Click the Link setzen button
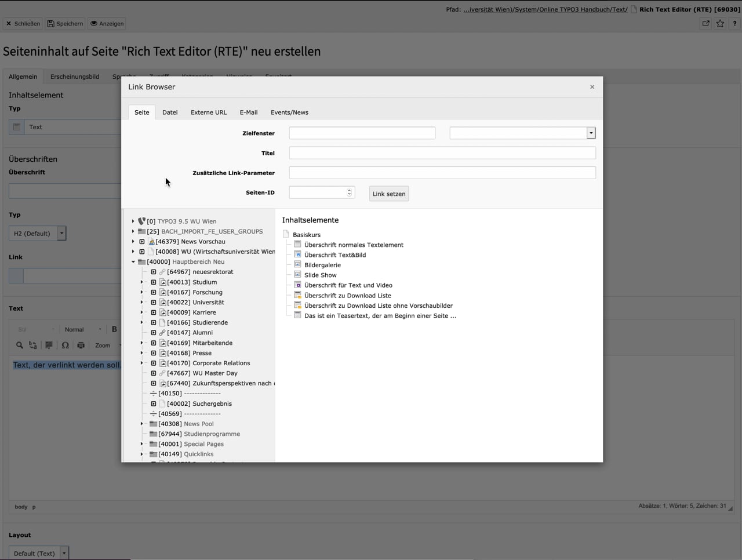Image resolution: width=742 pixels, height=560 pixels. (x=389, y=194)
